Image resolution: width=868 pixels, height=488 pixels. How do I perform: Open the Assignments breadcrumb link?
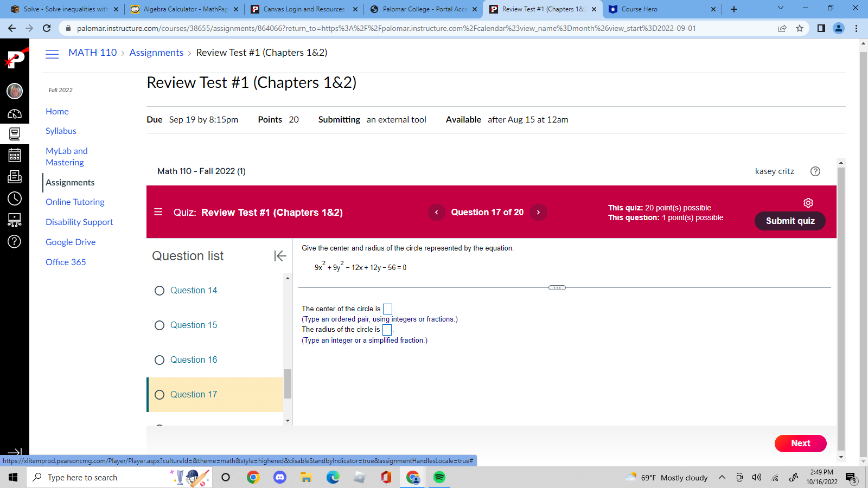(156, 53)
